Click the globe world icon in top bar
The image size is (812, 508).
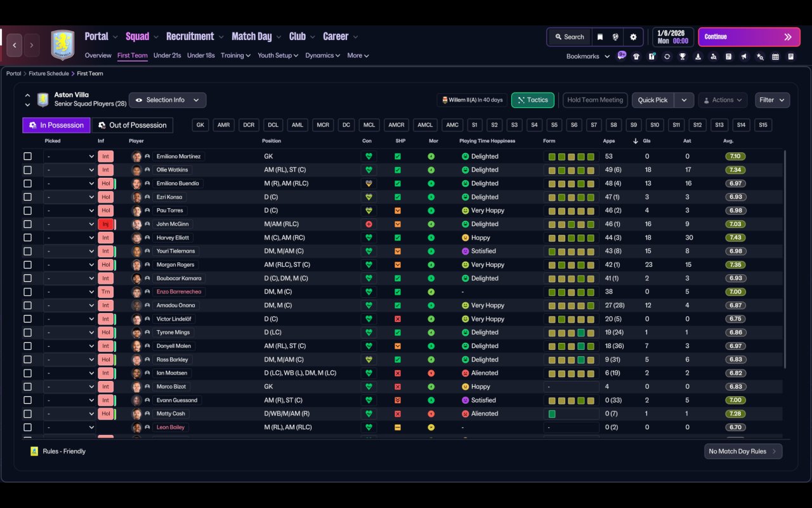pyautogui.click(x=615, y=37)
